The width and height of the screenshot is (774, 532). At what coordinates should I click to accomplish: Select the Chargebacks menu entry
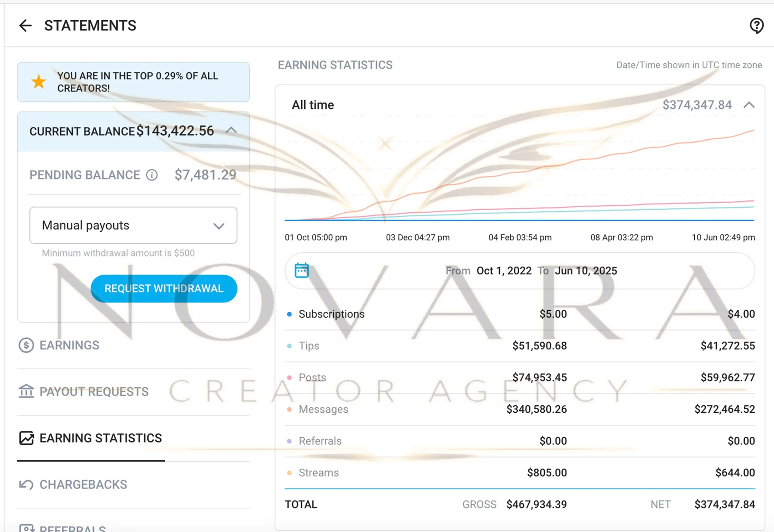pos(83,484)
